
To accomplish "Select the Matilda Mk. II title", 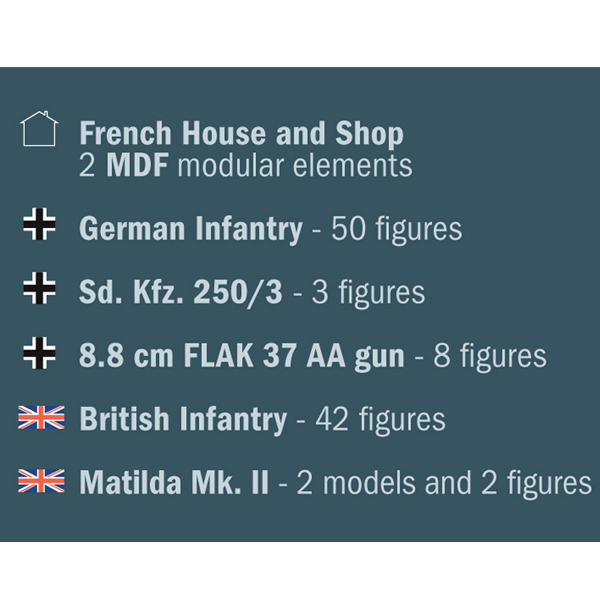I will point(174,483).
